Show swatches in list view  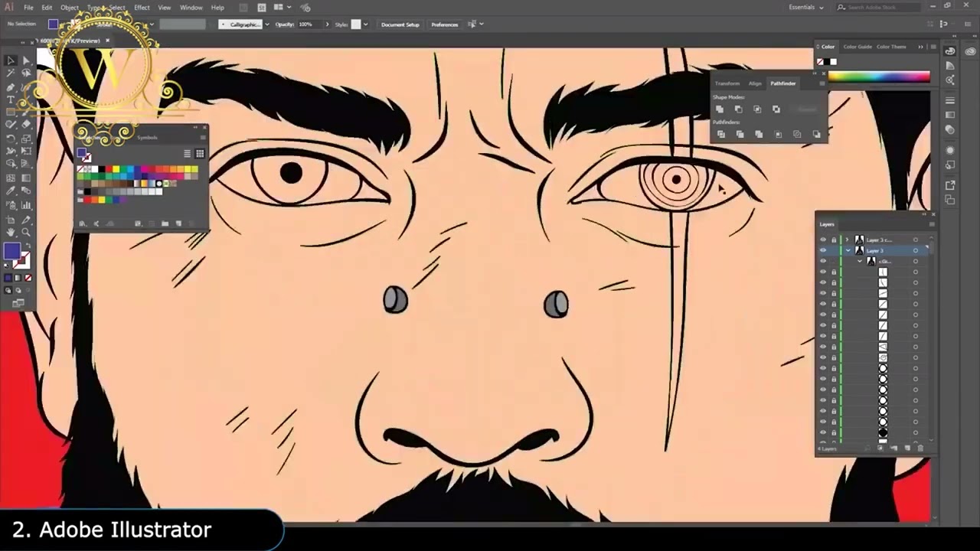187,154
